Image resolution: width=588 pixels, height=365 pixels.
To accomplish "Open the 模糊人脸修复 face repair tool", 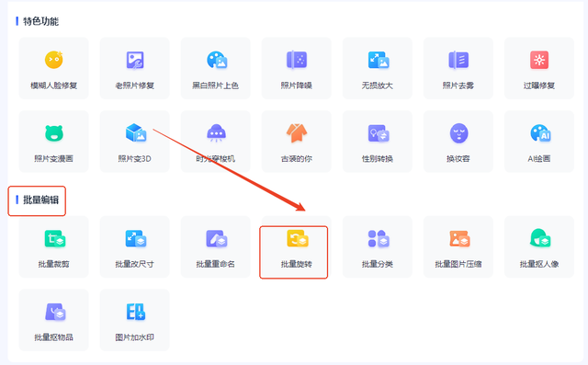I will tap(53, 68).
